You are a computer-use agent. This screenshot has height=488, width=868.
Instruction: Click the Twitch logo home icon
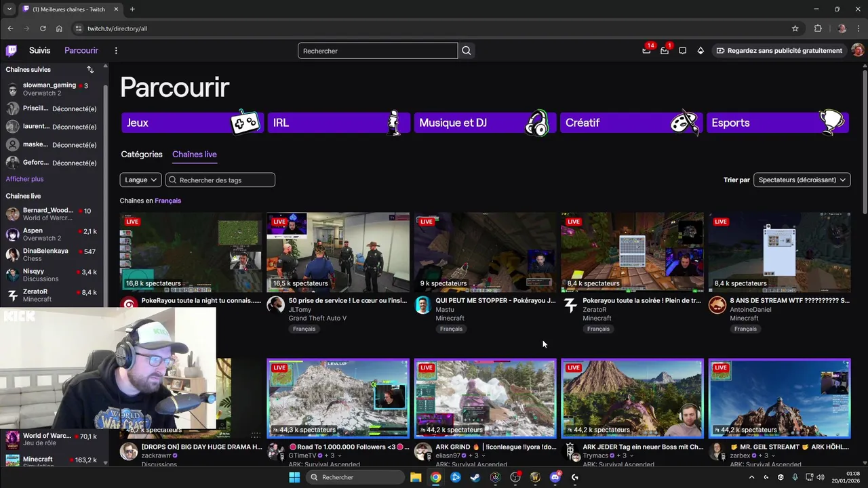pos(12,50)
